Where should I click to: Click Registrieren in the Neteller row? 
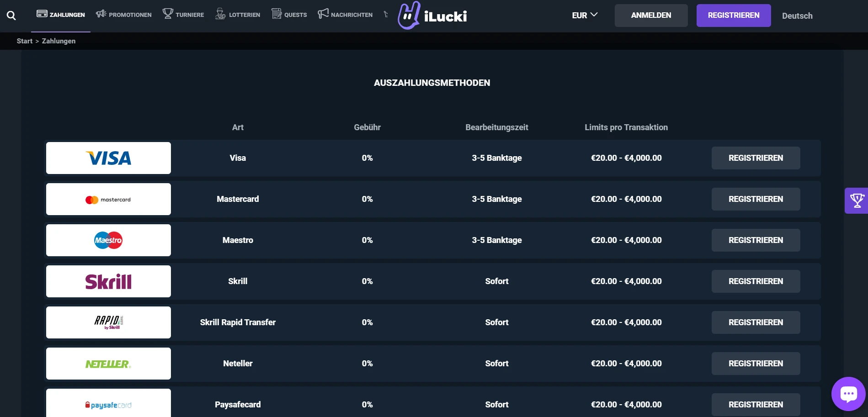pos(756,364)
